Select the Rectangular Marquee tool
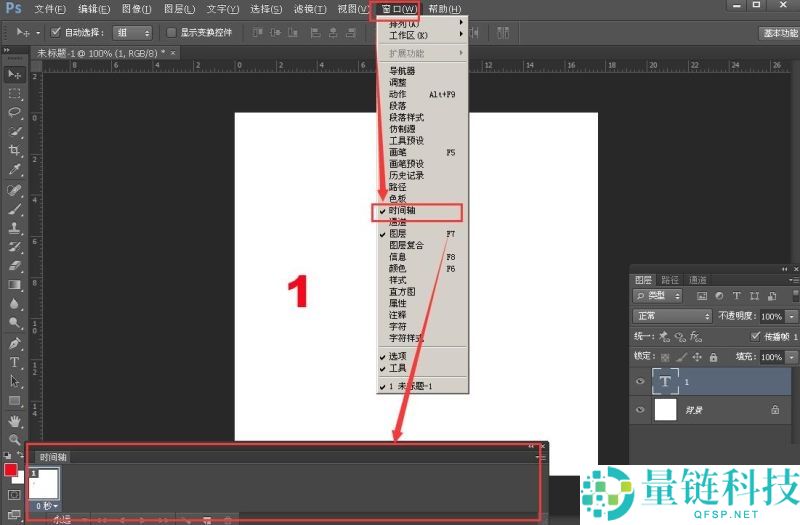The width and height of the screenshot is (800, 525). pyautogui.click(x=15, y=94)
